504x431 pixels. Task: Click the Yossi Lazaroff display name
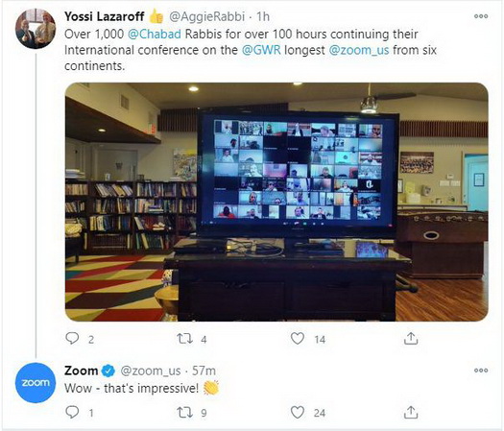pos(104,16)
